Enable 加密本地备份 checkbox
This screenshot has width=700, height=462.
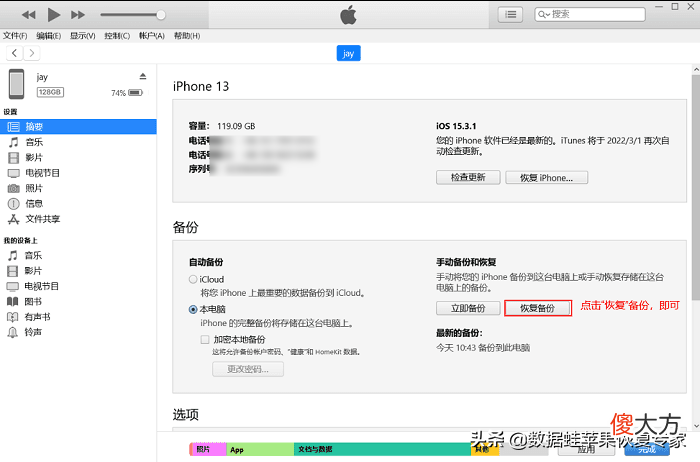205,340
